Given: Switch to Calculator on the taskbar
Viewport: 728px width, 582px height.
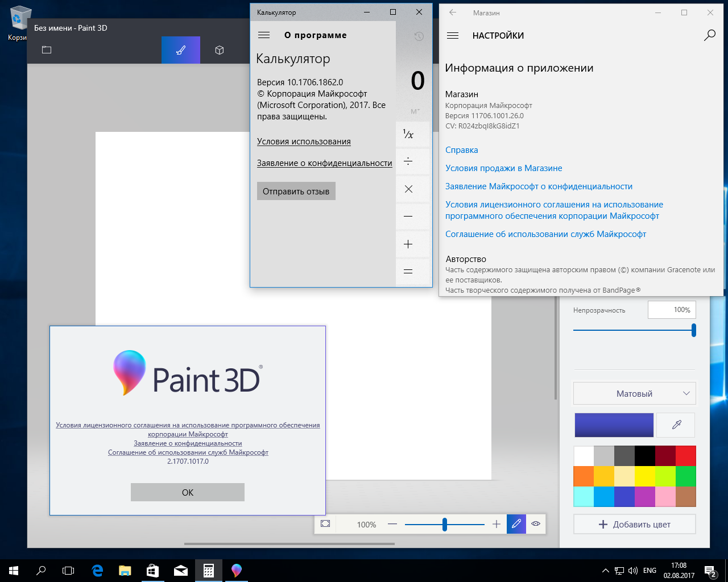Looking at the screenshot, I should click(x=209, y=571).
